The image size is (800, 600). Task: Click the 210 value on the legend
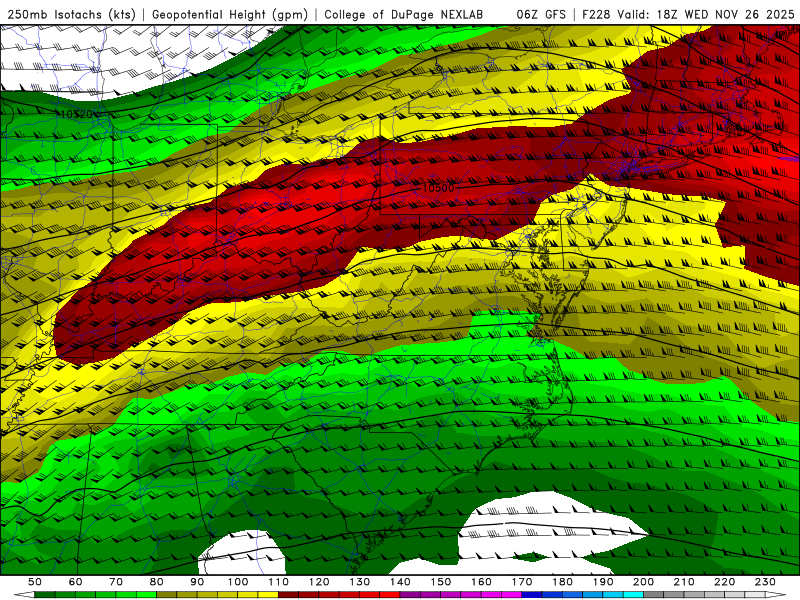684,582
